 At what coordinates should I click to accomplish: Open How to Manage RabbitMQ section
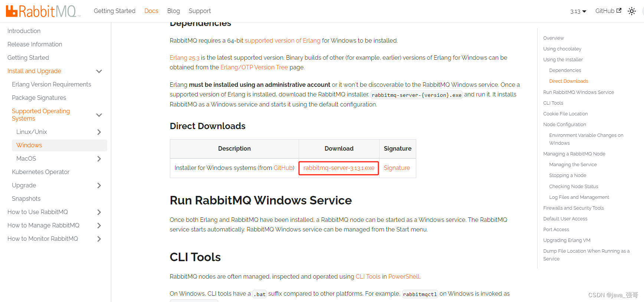click(43, 225)
